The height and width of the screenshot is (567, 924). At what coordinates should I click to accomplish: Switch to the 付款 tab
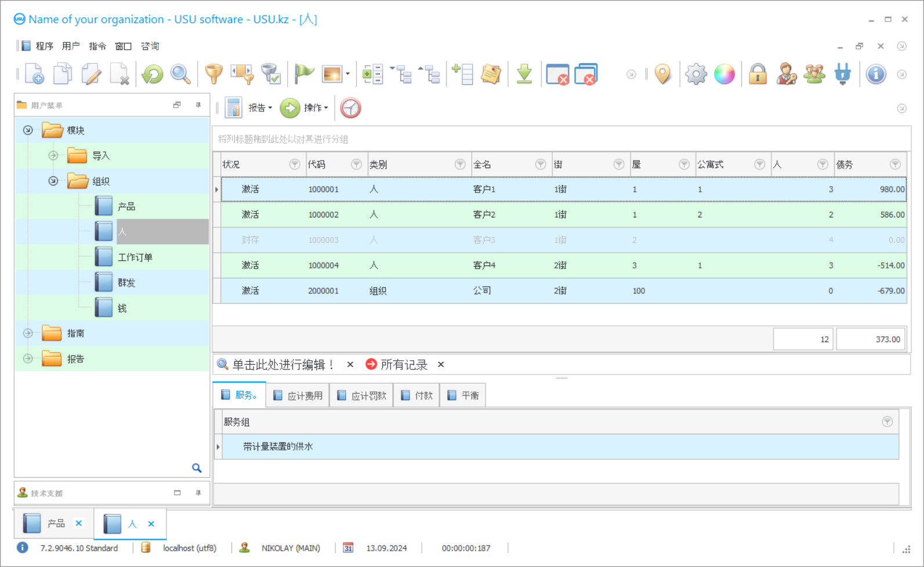tap(417, 395)
